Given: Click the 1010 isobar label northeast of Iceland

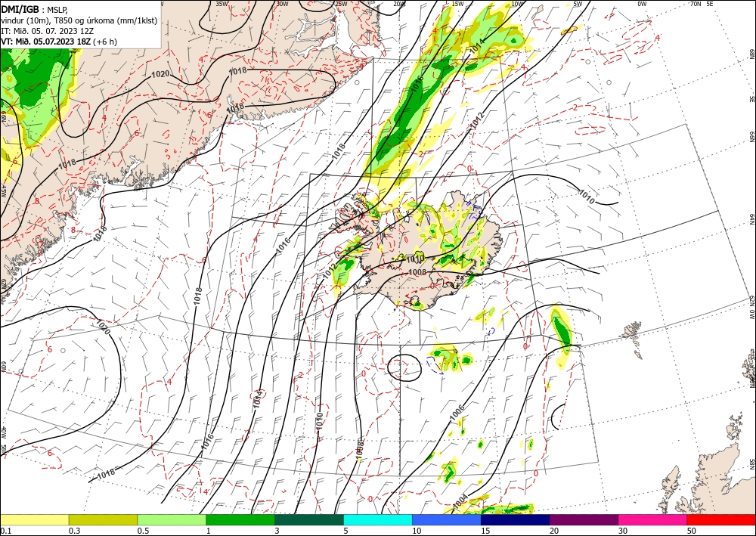Looking at the screenshot, I should (587, 197).
